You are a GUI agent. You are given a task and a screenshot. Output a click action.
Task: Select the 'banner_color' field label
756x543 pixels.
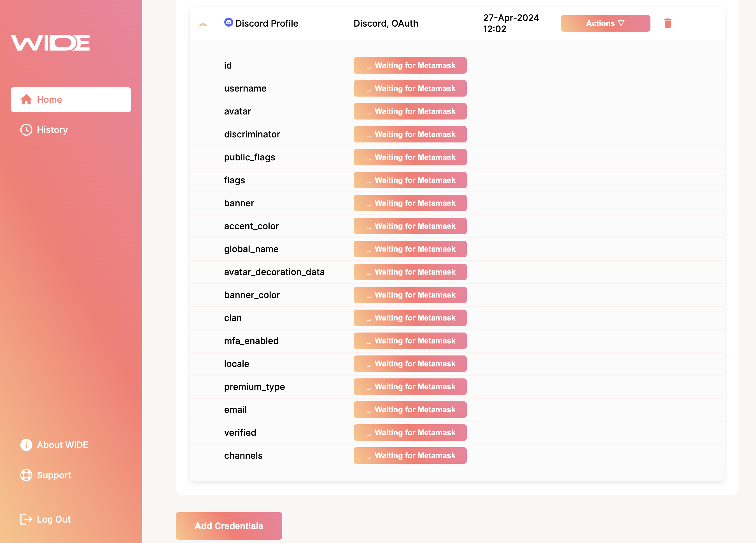252,295
